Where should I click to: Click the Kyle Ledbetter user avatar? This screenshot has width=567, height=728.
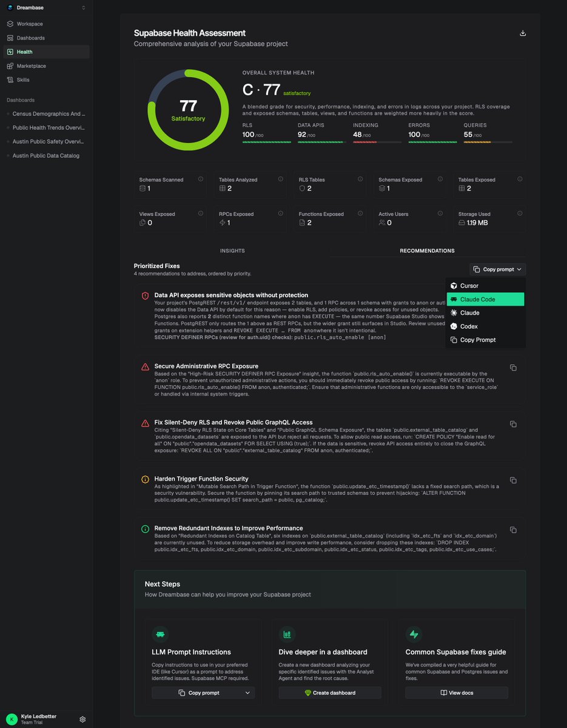[x=12, y=719]
